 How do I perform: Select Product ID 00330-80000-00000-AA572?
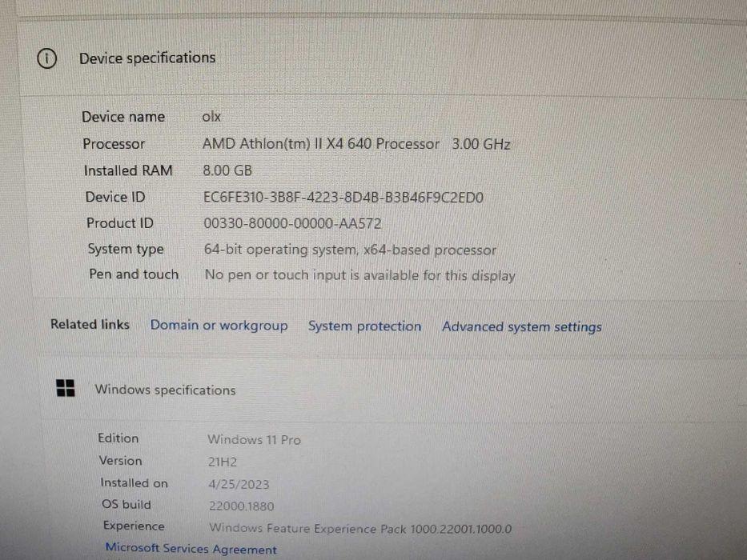pyautogui.click(x=292, y=223)
